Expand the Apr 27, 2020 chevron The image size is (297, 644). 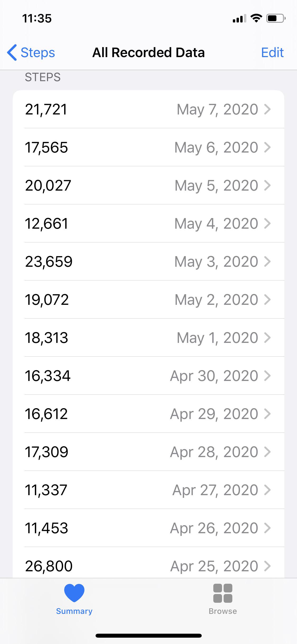click(x=267, y=490)
